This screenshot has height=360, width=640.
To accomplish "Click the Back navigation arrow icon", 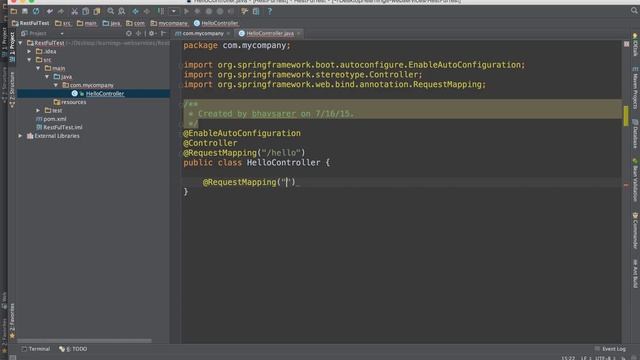I will (136, 11).
